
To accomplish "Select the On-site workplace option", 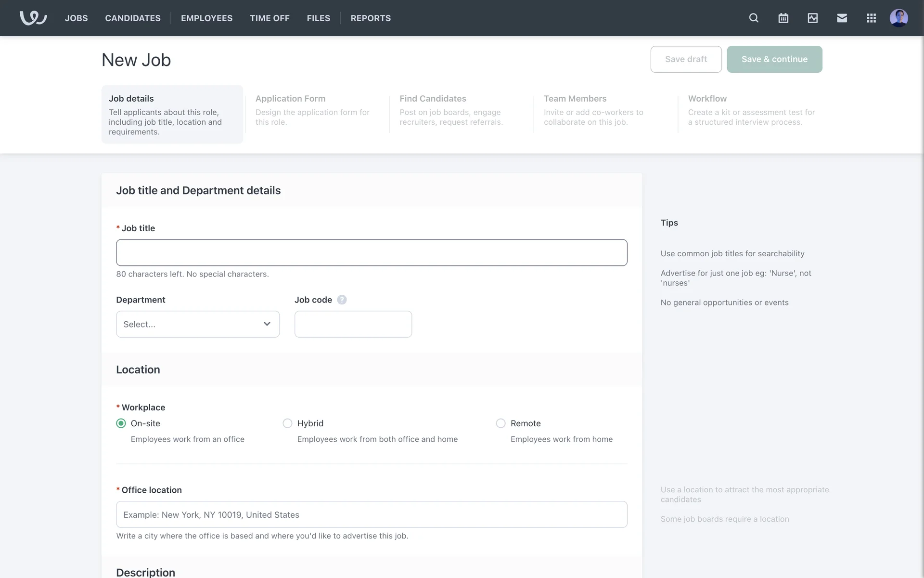I will (x=121, y=423).
